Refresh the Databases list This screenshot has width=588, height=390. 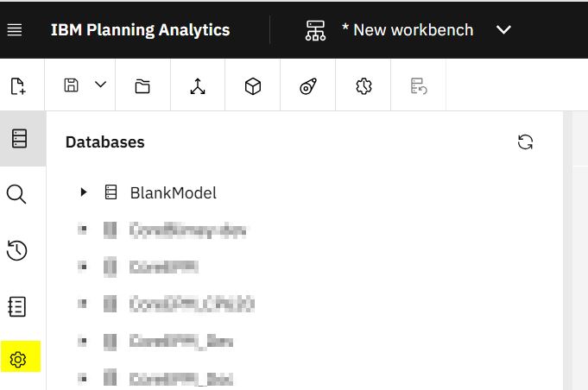525,142
